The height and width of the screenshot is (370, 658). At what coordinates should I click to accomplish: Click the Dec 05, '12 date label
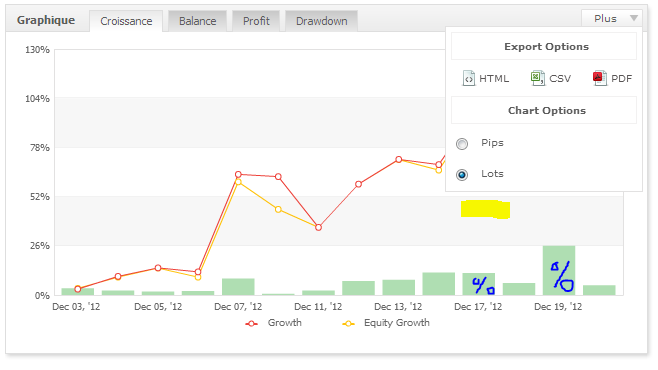(158, 307)
